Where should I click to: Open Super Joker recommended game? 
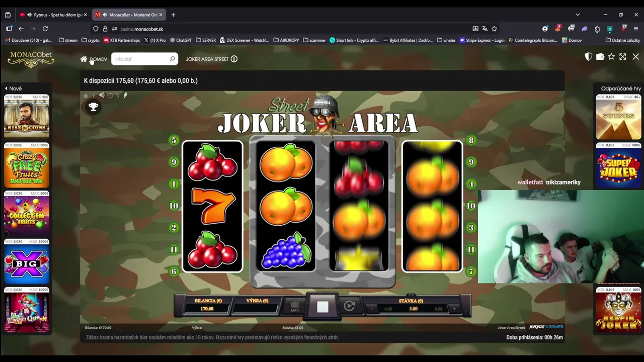(x=618, y=165)
